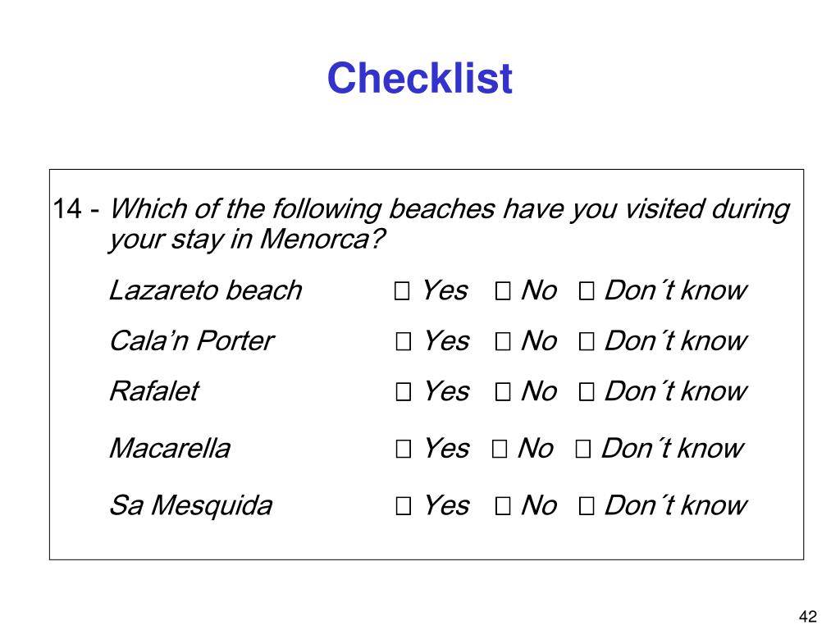Check Yes for Cala'n Porter
The width and height of the screenshot is (840, 630).
[404, 341]
